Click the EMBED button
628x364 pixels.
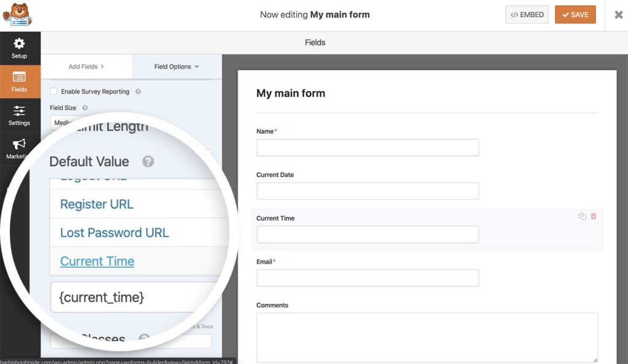tap(526, 15)
